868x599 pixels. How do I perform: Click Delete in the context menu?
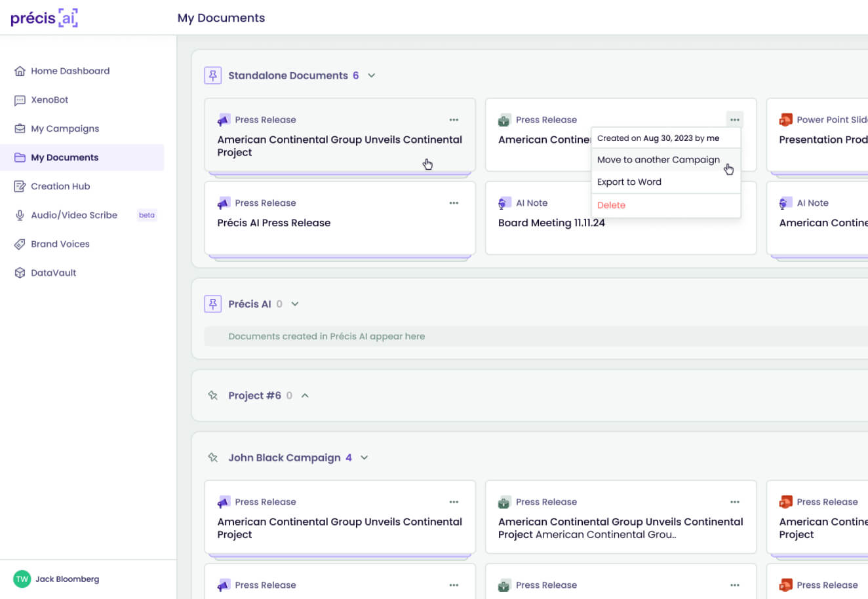pos(611,205)
